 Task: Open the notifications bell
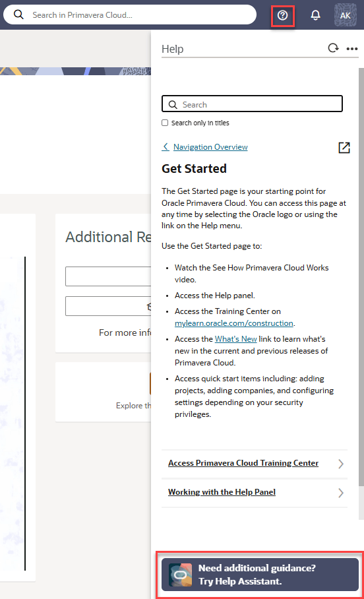coord(315,15)
